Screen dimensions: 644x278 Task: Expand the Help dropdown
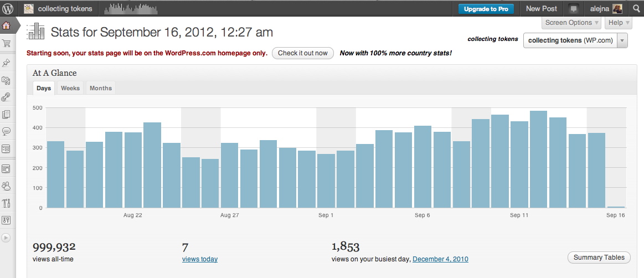click(x=618, y=23)
